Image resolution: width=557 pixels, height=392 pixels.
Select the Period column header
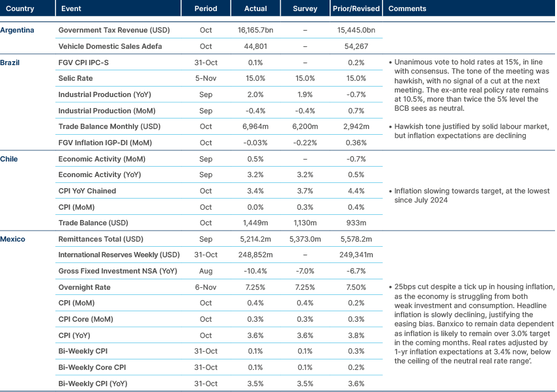[206, 8]
